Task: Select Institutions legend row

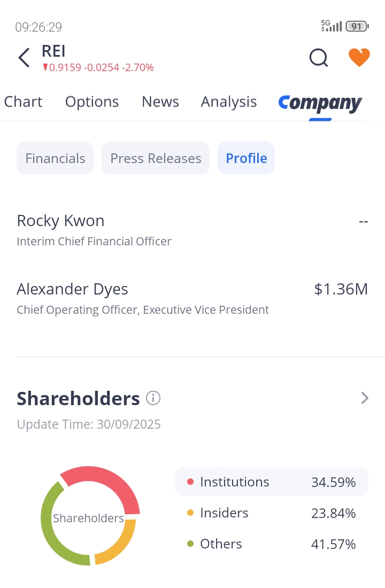Action: 272,482
